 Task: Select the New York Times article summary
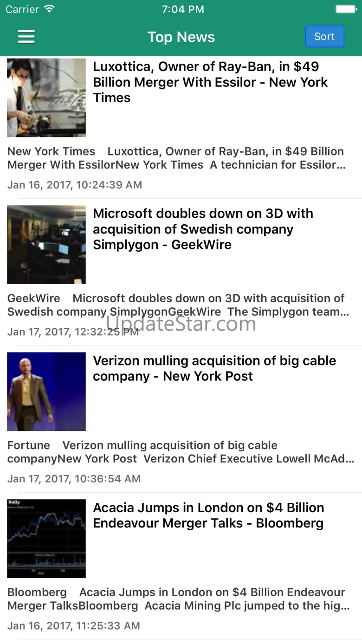176,158
